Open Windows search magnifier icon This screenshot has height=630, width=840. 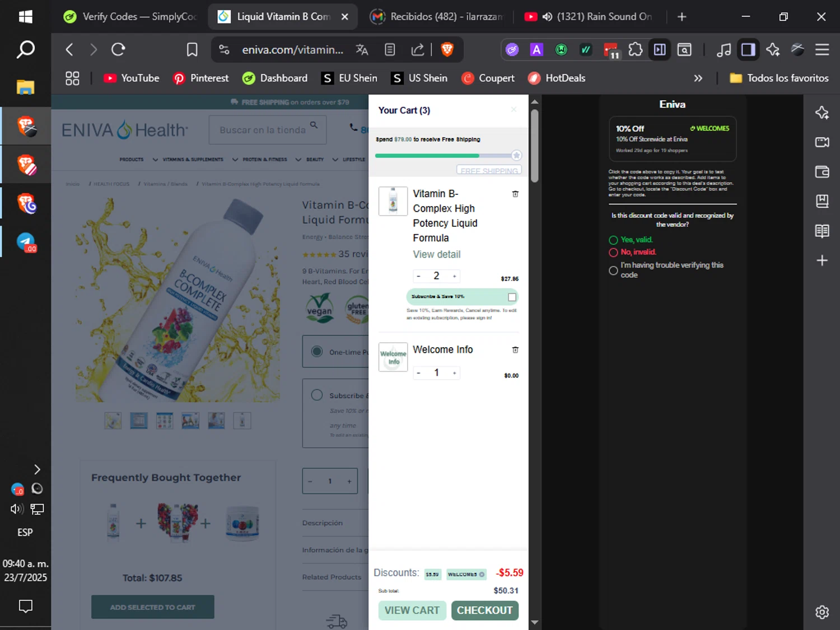pos(25,50)
